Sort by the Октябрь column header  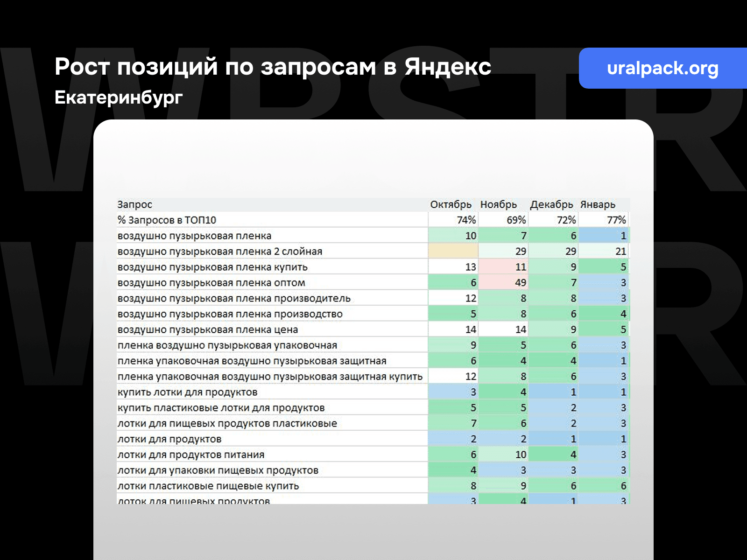[451, 204]
